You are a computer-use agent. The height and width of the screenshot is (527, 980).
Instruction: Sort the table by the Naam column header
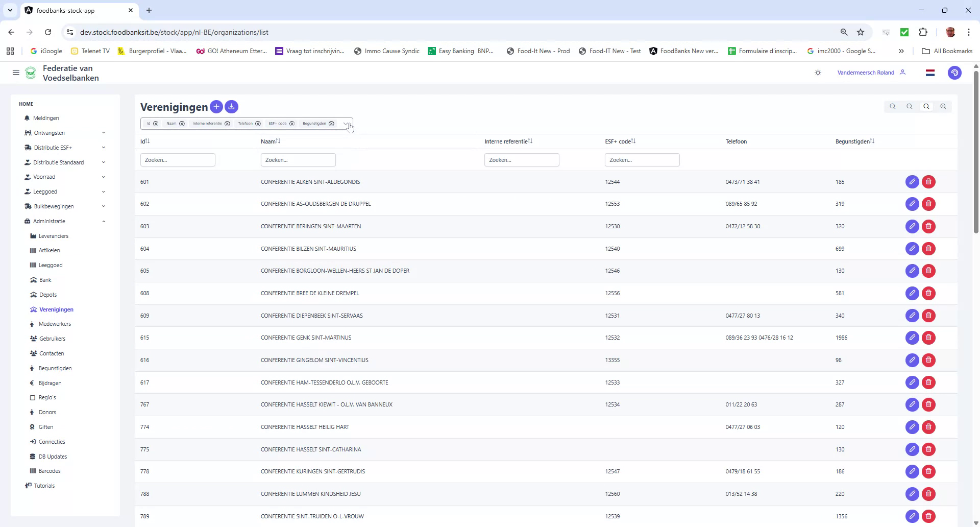pos(272,141)
